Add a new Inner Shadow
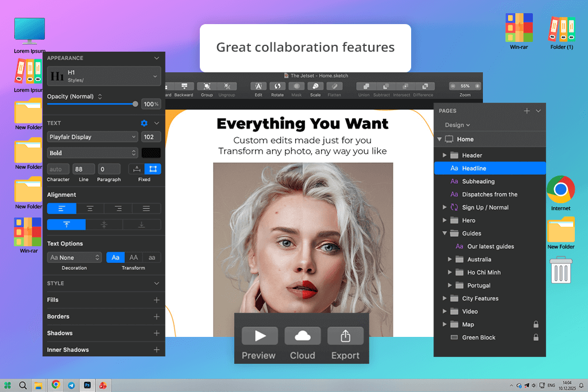 157,350
